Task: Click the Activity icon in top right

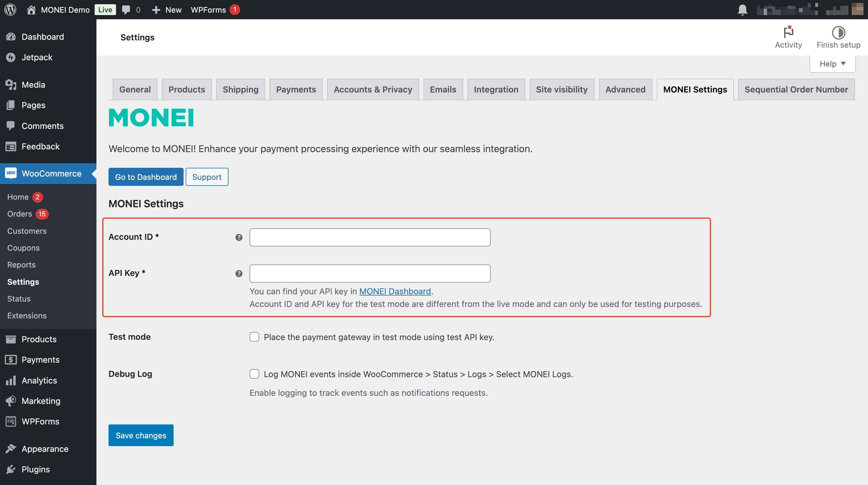Action: pyautogui.click(x=788, y=33)
